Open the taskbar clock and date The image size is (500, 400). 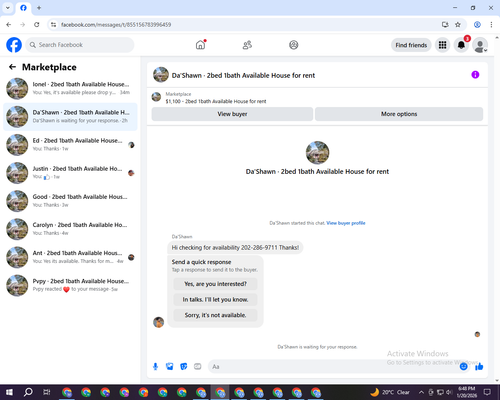pos(466,392)
